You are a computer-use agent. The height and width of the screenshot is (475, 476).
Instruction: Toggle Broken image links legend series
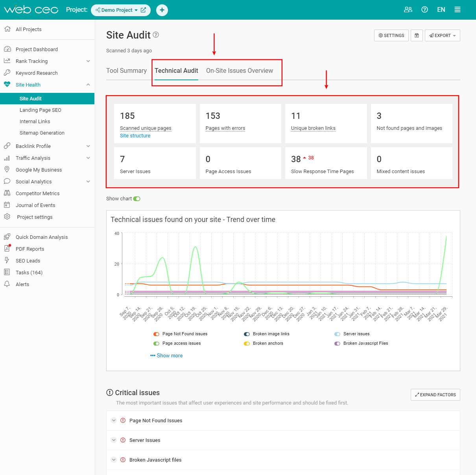tap(247, 334)
